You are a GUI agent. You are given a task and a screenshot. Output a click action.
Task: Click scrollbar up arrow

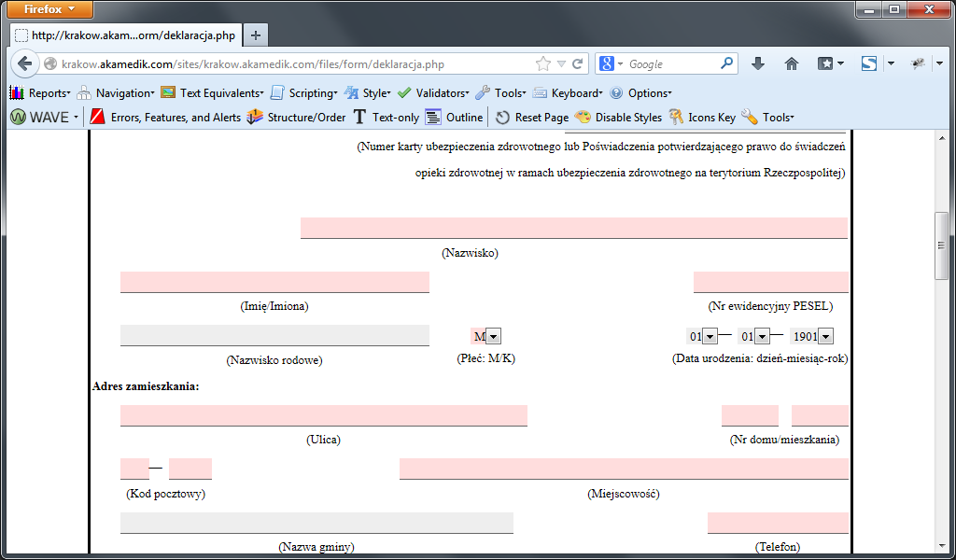coord(941,138)
